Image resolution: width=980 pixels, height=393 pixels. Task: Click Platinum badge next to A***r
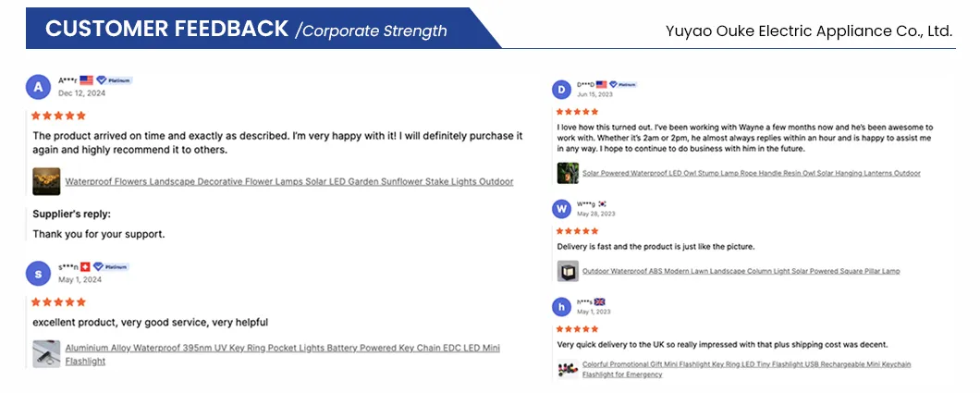coord(116,80)
